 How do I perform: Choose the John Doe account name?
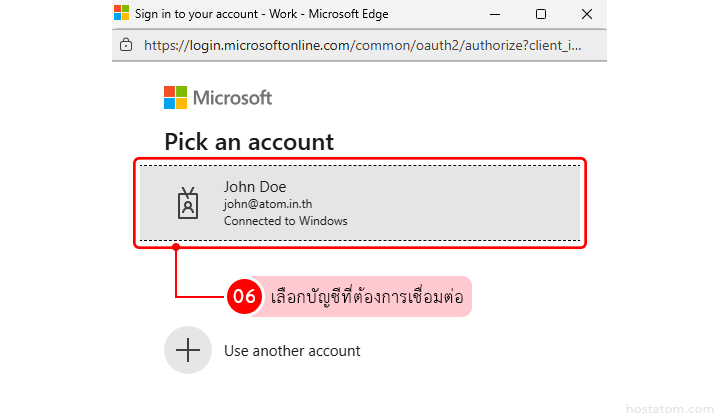click(255, 186)
